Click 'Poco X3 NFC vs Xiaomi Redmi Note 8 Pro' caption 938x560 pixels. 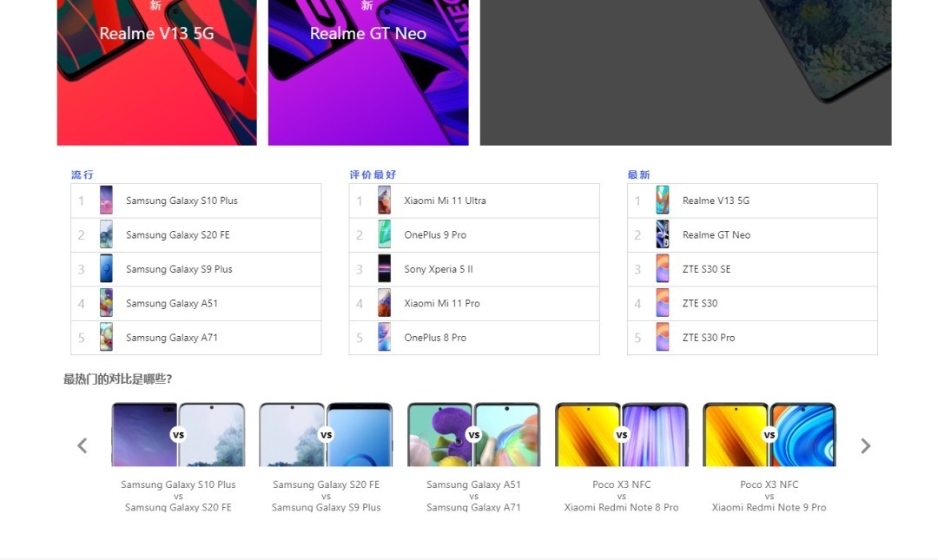point(622,496)
